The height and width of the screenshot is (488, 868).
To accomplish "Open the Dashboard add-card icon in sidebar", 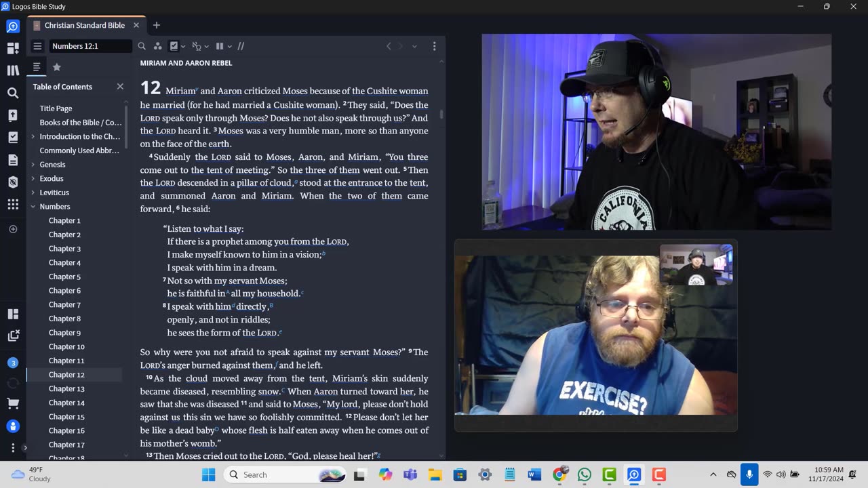I will (x=13, y=48).
